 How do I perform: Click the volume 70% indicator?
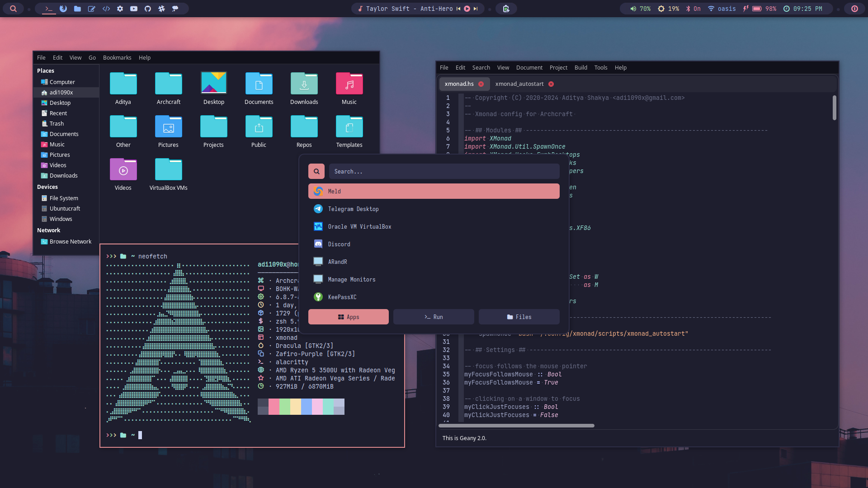coord(640,9)
